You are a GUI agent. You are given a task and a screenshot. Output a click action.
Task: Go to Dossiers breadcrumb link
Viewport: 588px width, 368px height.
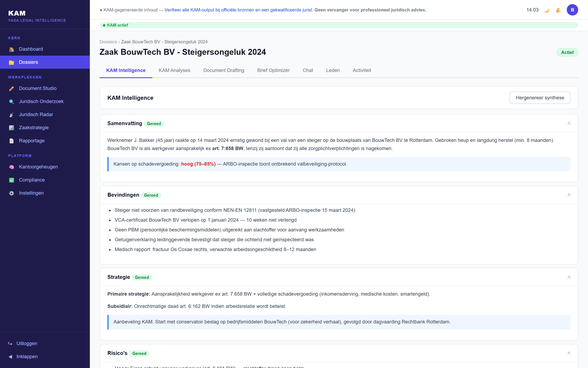click(x=108, y=42)
